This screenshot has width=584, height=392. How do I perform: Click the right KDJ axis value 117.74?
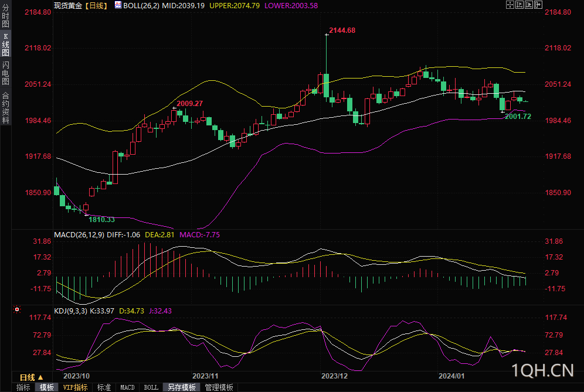pos(556,317)
